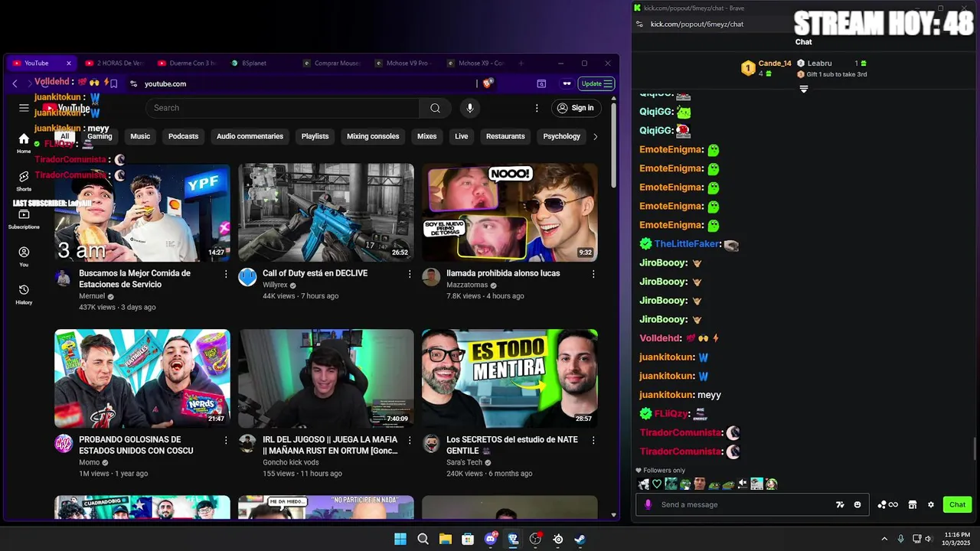
Task: Expand Windows system tray hidden icons chevron
Action: tap(884, 539)
